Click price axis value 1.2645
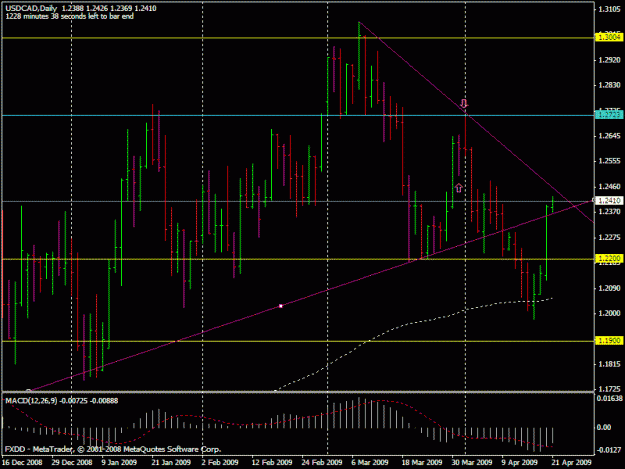 click(609, 136)
